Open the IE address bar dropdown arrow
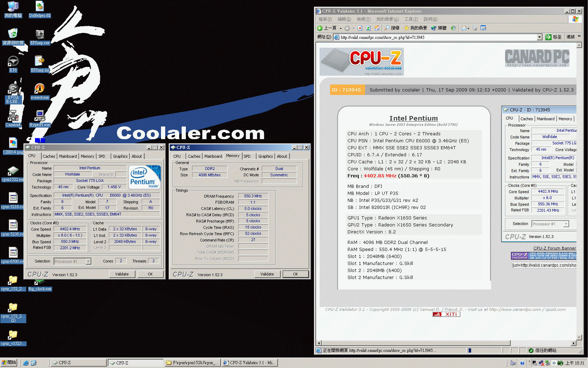The image size is (588, 368). (539, 37)
